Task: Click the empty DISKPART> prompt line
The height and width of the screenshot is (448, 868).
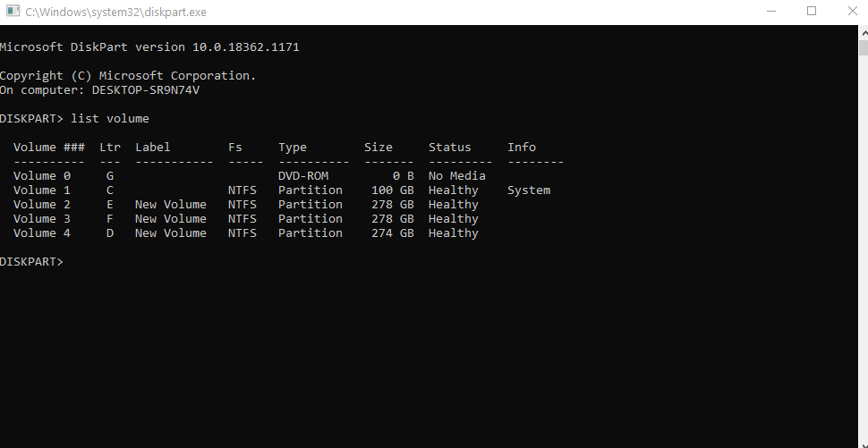Action: click(x=32, y=262)
